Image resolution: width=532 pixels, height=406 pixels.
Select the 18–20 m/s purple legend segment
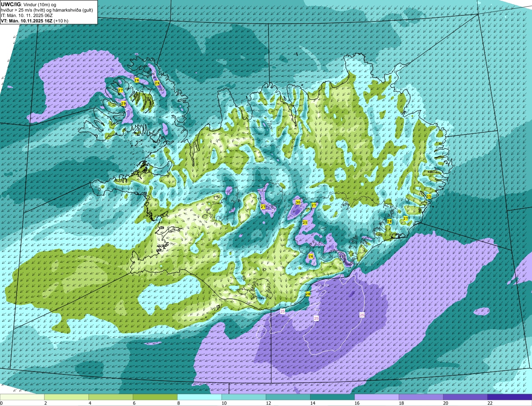pos(421,397)
